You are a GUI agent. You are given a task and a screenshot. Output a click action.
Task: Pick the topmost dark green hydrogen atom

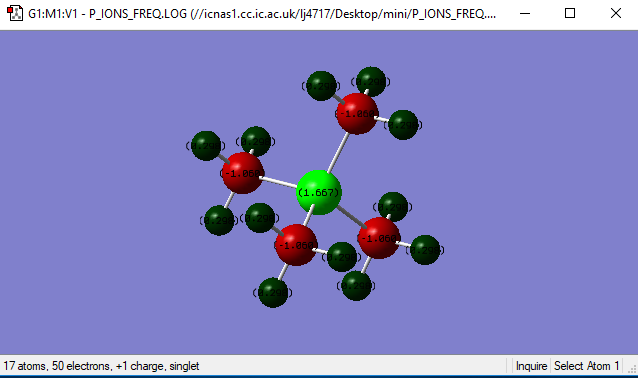coord(371,82)
